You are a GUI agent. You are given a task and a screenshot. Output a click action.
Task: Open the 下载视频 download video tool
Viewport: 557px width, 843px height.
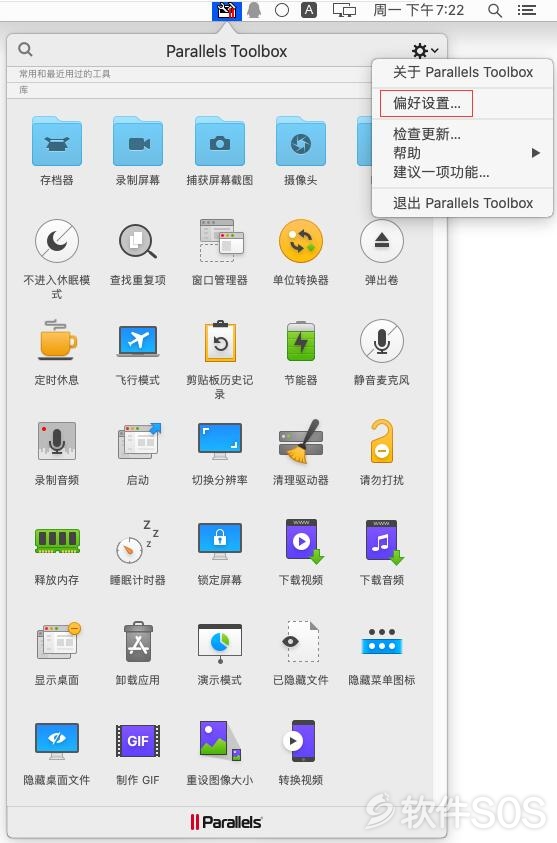pyautogui.click(x=301, y=552)
